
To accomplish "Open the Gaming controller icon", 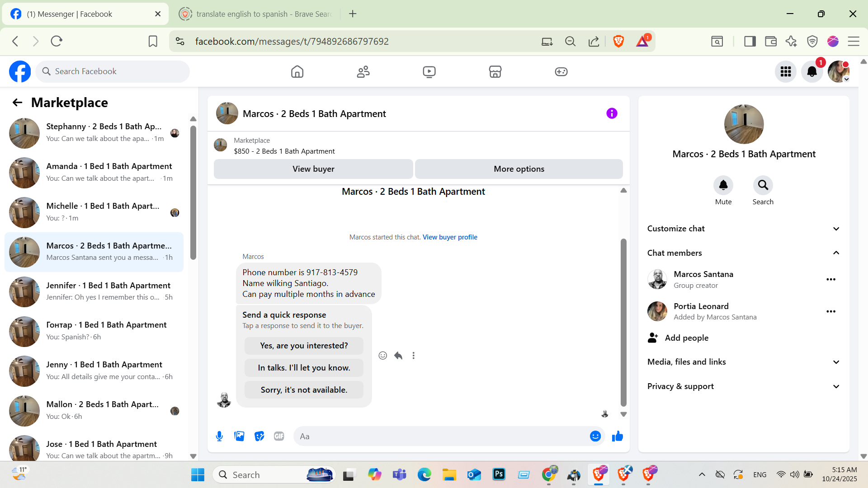I will [561, 71].
